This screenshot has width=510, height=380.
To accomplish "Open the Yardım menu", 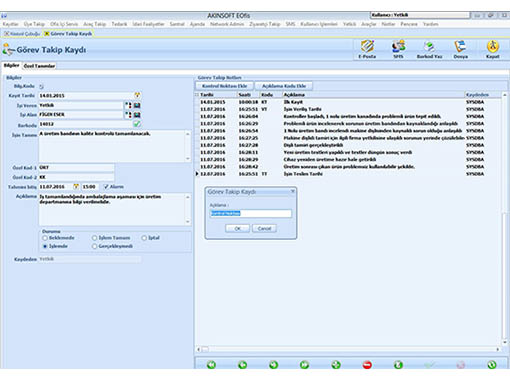I will point(430,24).
